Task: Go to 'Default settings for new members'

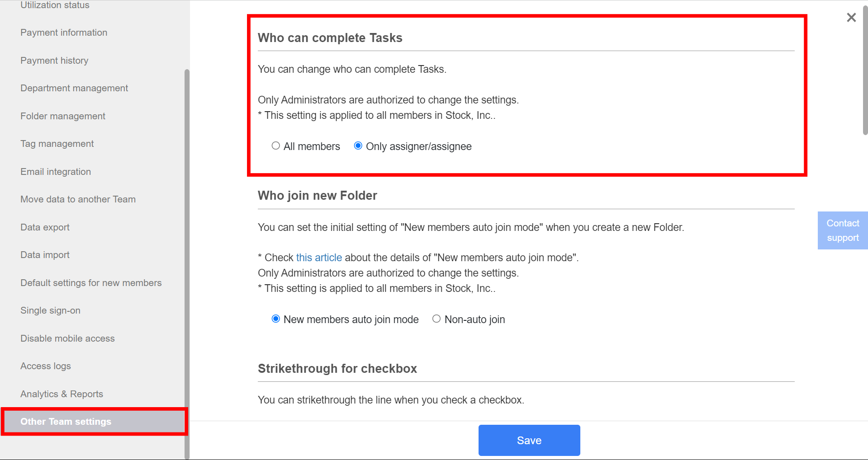Action: point(91,282)
